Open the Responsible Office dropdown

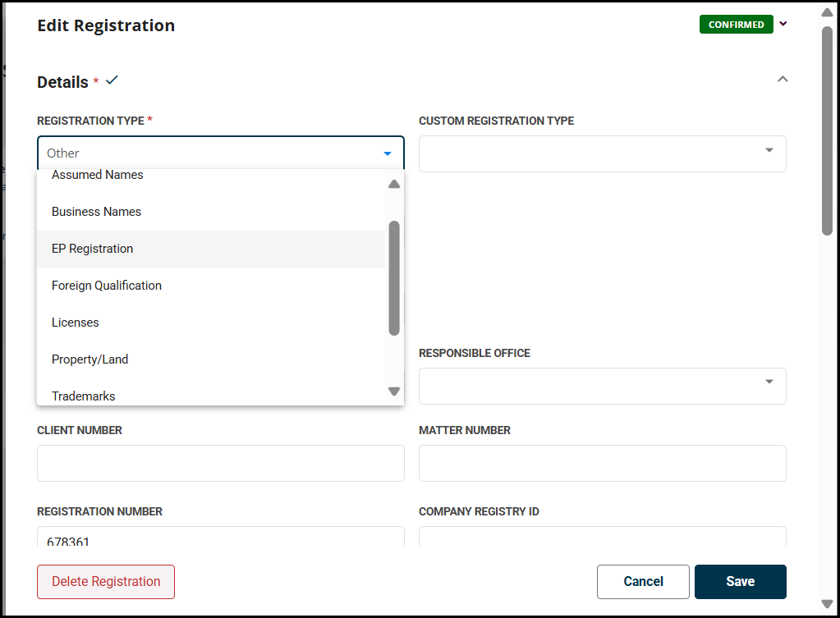[x=602, y=386]
